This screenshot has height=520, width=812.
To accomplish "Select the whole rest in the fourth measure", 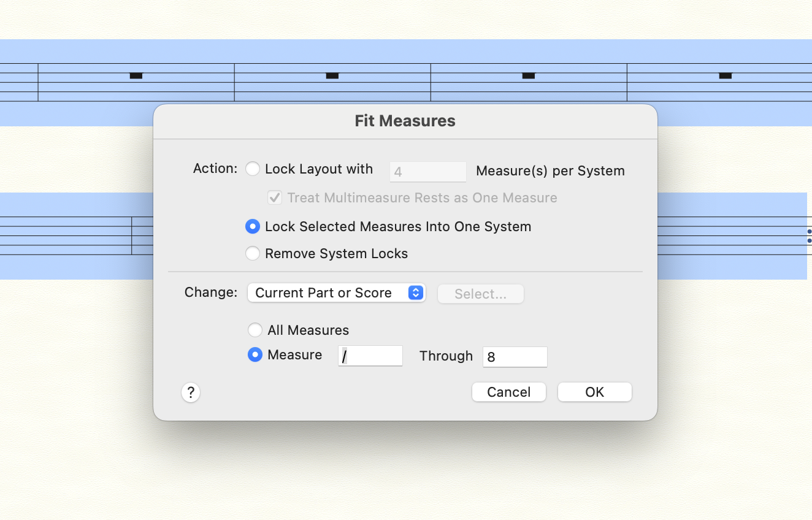I will pyautogui.click(x=725, y=75).
